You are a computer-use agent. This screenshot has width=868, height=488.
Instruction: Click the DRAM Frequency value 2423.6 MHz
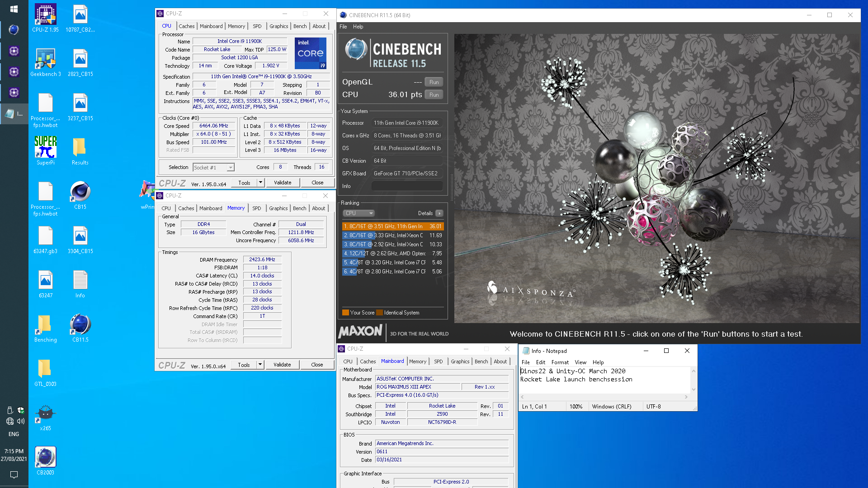click(x=262, y=260)
